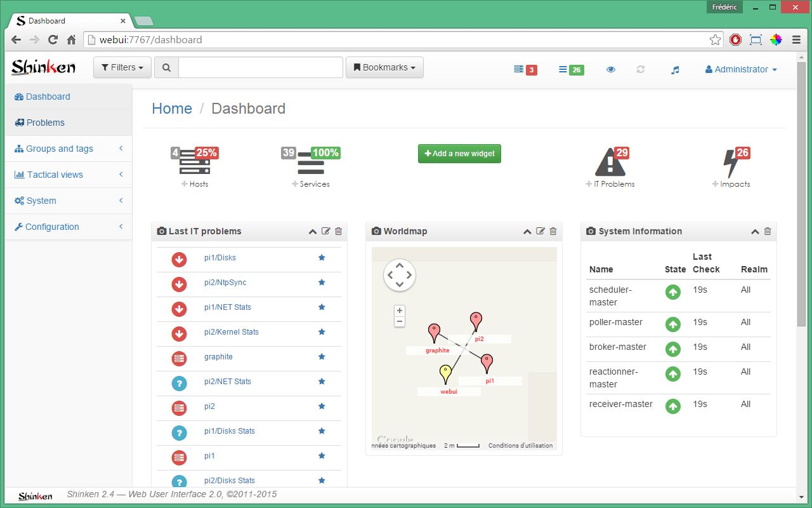Image resolution: width=812 pixels, height=508 pixels.
Task: Collapse the Worldmap widget
Action: (x=527, y=232)
